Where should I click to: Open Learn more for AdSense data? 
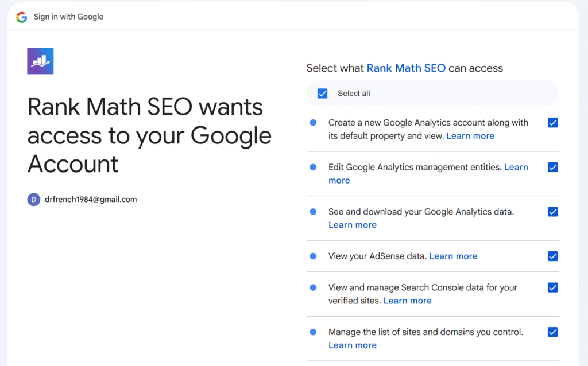453,256
